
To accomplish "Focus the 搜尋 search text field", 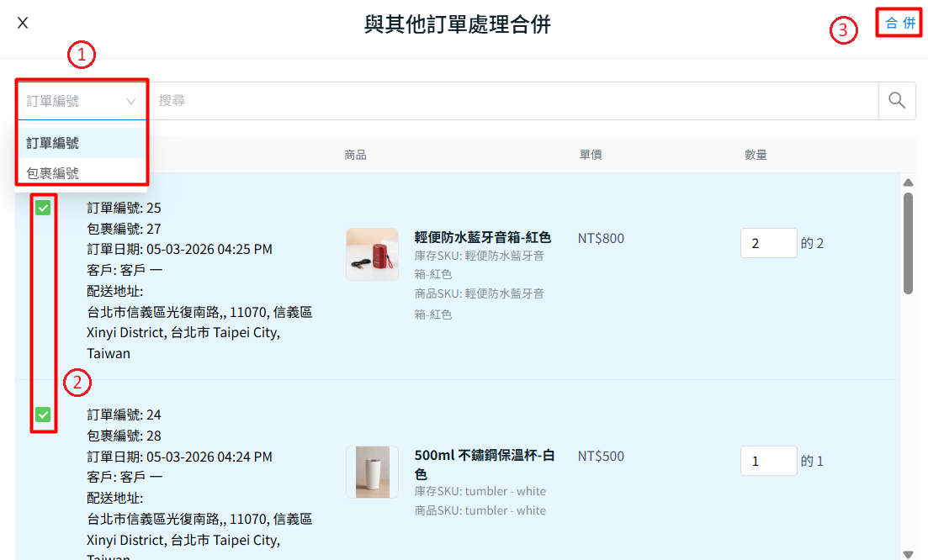I will (513, 101).
